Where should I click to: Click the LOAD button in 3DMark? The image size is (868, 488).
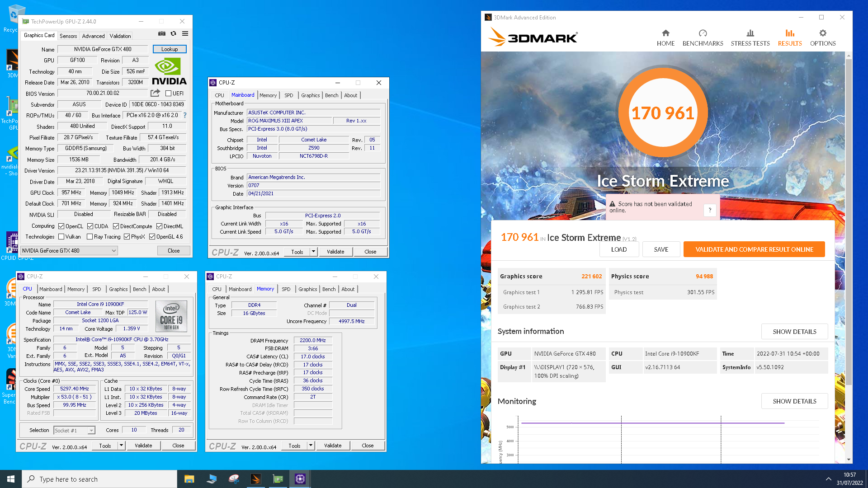(619, 249)
